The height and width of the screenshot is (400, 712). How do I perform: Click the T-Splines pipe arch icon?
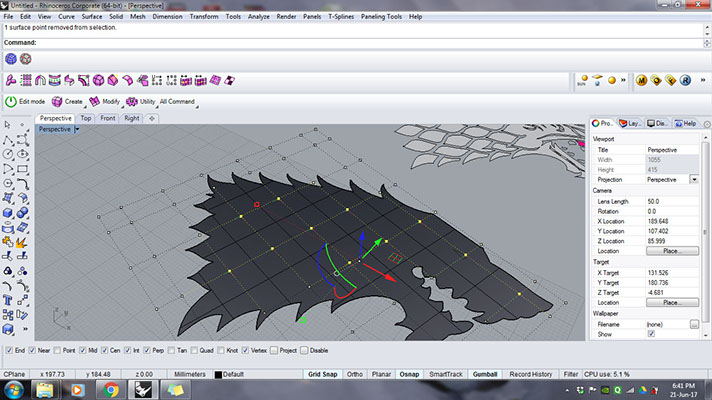[x=40, y=81]
